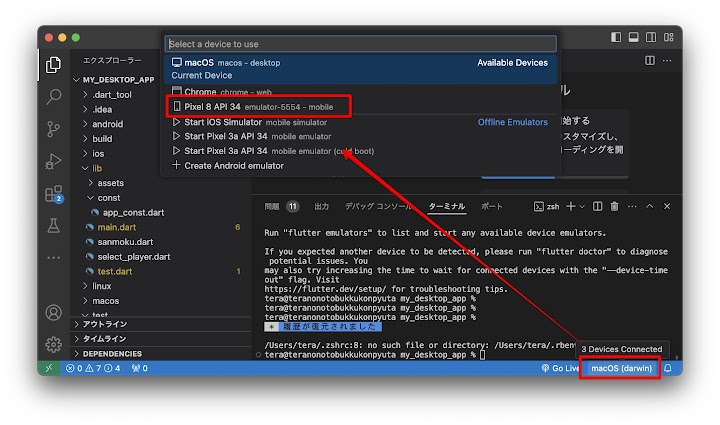
Task: Select Start iOS Simulator option
Action: [361, 122]
